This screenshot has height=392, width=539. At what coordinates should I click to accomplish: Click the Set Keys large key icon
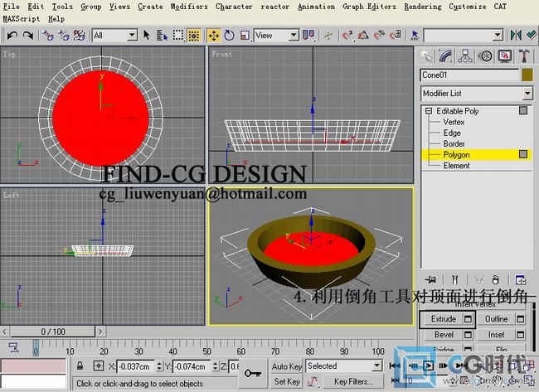(x=253, y=374)
